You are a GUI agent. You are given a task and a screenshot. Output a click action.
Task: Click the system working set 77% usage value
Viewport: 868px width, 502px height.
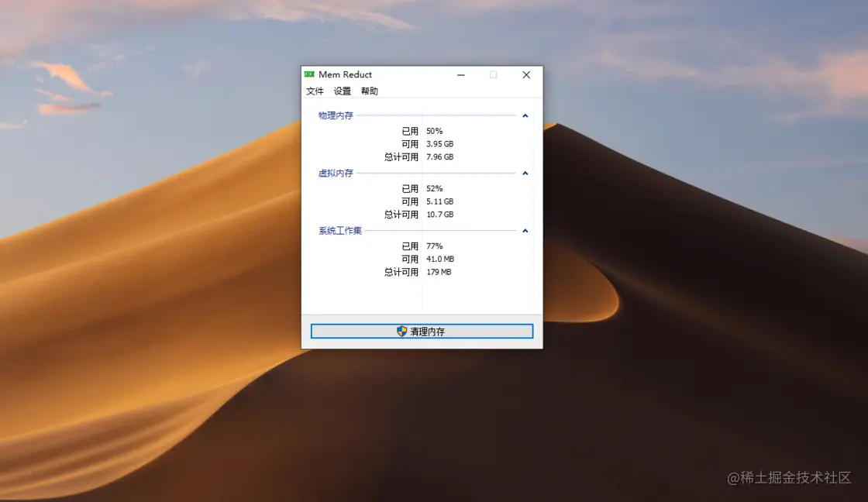434,246
